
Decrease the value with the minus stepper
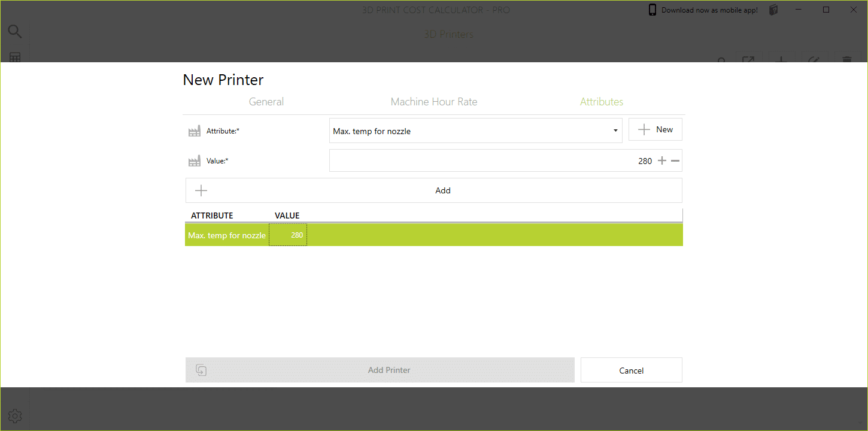(x=675, y=160)
